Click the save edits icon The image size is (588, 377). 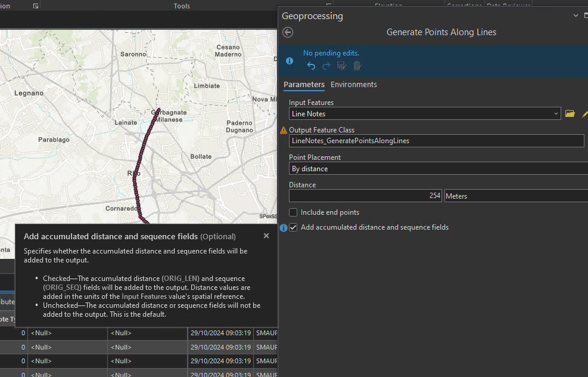[341, 66]
